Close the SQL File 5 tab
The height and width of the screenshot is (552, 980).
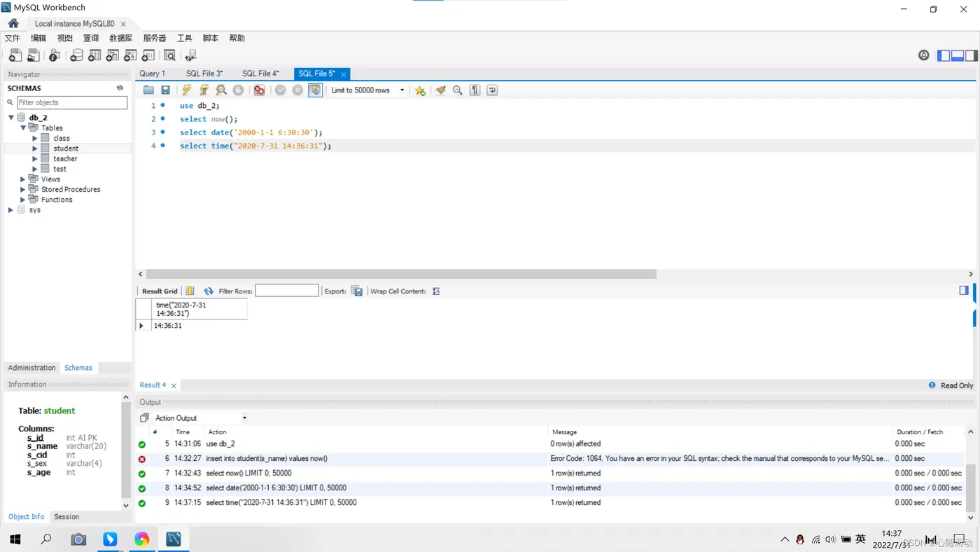click(x=343, y=74)
